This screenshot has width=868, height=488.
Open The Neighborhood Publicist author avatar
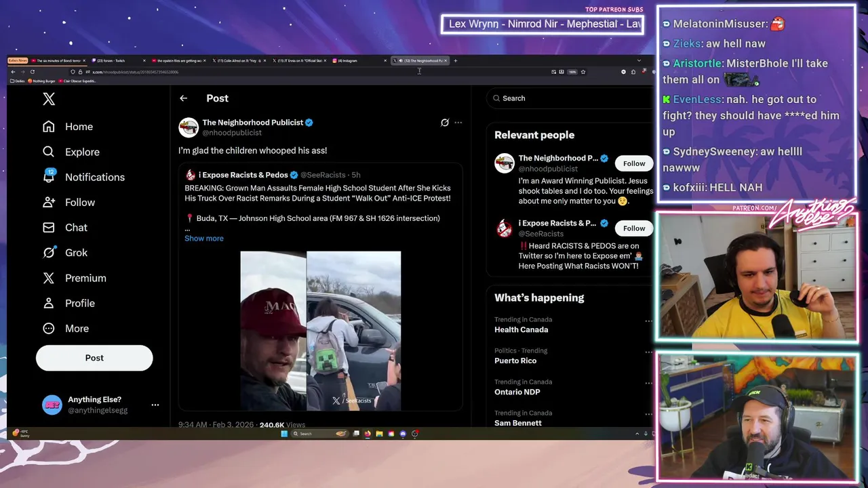pos(189,127)
